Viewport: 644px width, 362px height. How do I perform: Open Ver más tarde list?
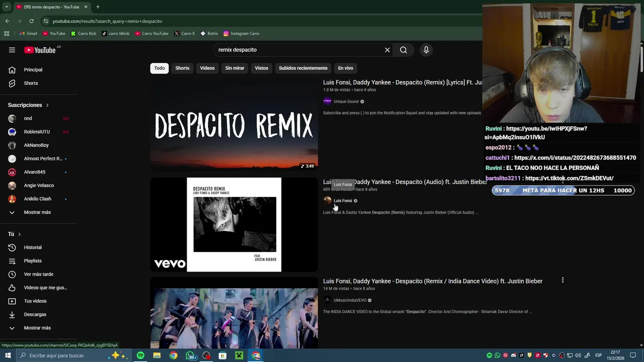(x=39, y=274)
